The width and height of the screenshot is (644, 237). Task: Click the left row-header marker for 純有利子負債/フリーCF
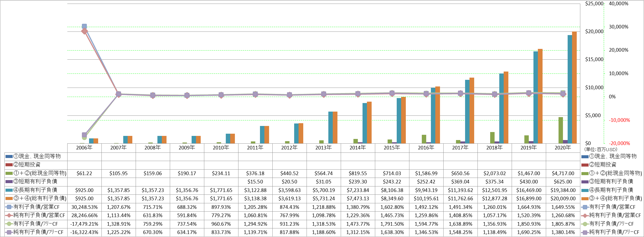click(x=9, y=232)
